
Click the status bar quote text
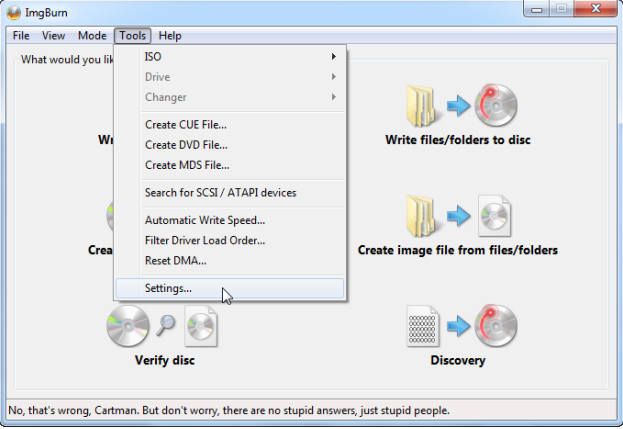229,410
